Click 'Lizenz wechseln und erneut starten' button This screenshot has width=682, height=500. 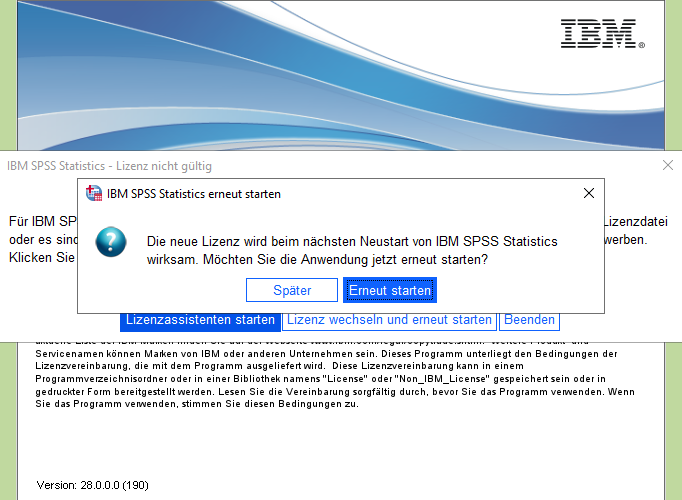coord(389,321)
